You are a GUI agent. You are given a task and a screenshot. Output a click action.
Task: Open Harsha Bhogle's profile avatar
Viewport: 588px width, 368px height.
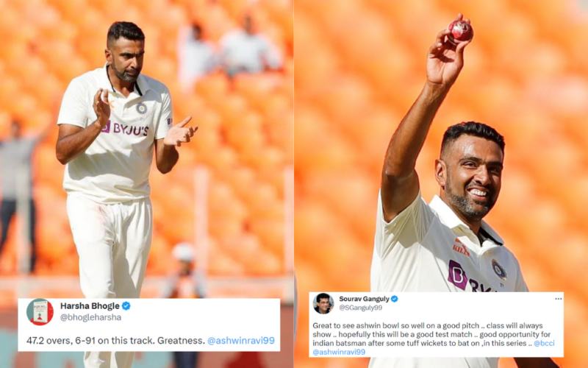40,312
